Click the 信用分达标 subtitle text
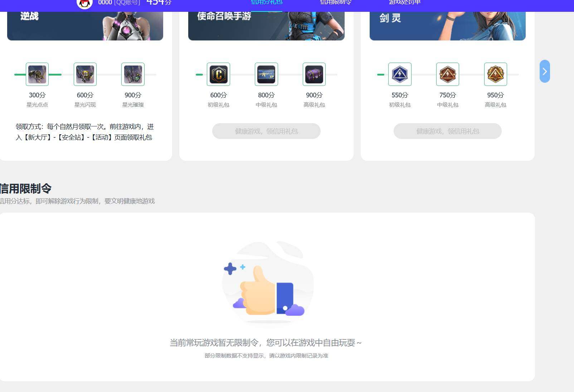The image size is (574, 392). pyautogui.click(x=77, y=201)
